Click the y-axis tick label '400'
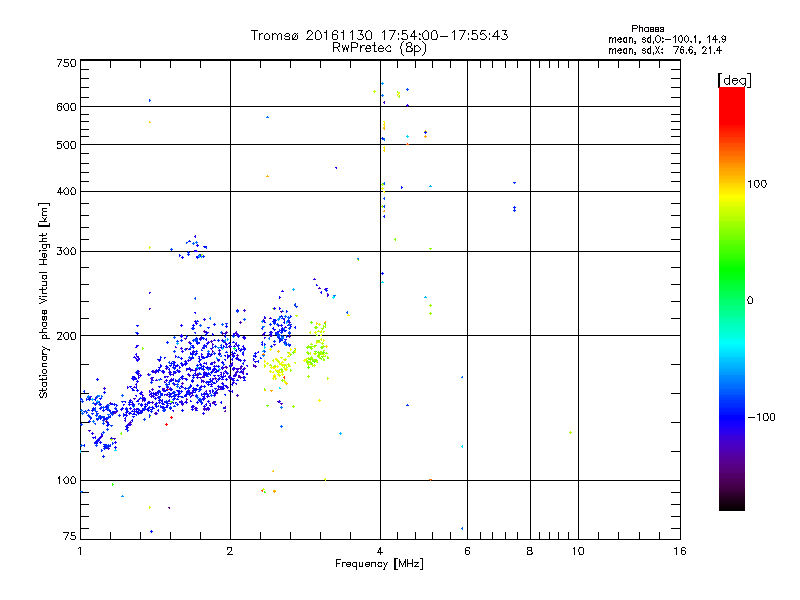This screenshot has height=600, width=800. point(66,191)
